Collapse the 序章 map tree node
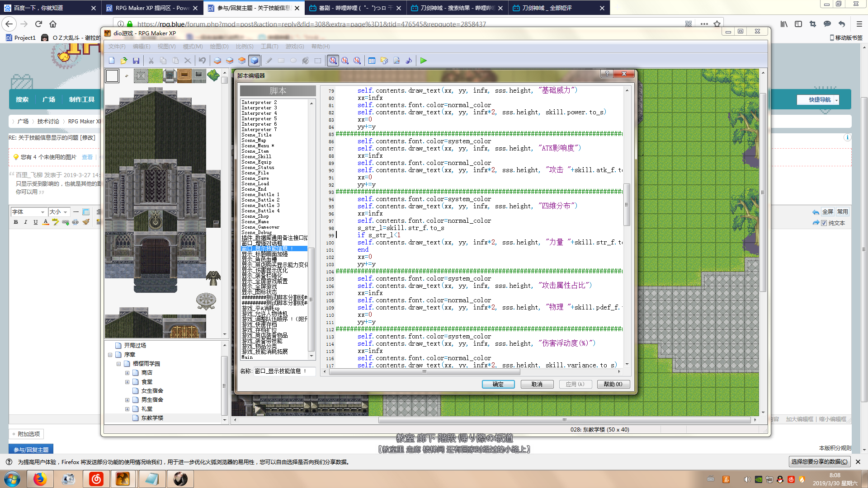 coord(110,355)
